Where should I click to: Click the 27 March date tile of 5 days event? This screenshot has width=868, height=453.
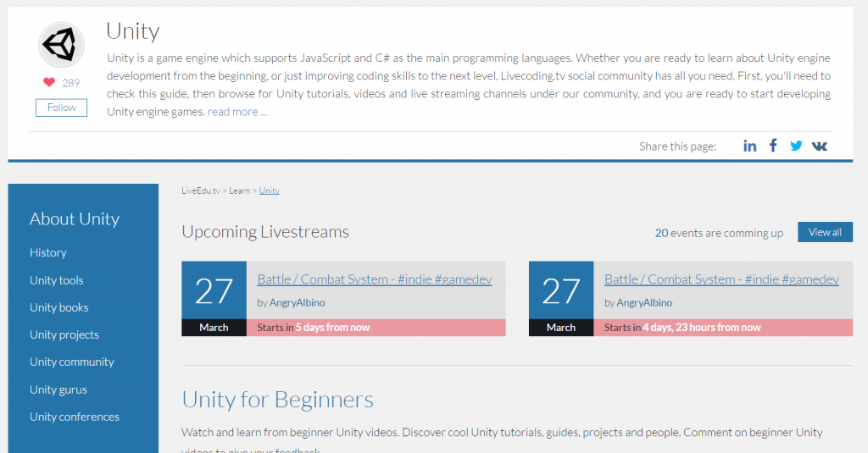(214, 299)
